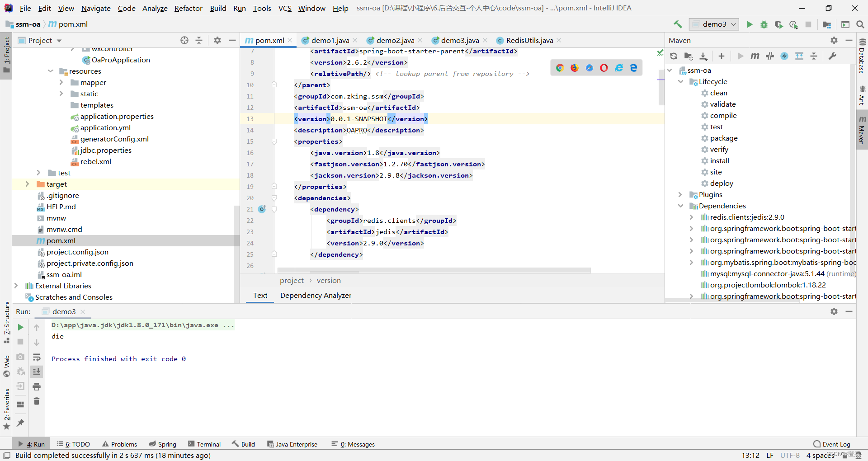Toggle soft-wrap in Run console
Viewport: 868px width, 461px height.
pyautogui.click(x=37, y=357)
